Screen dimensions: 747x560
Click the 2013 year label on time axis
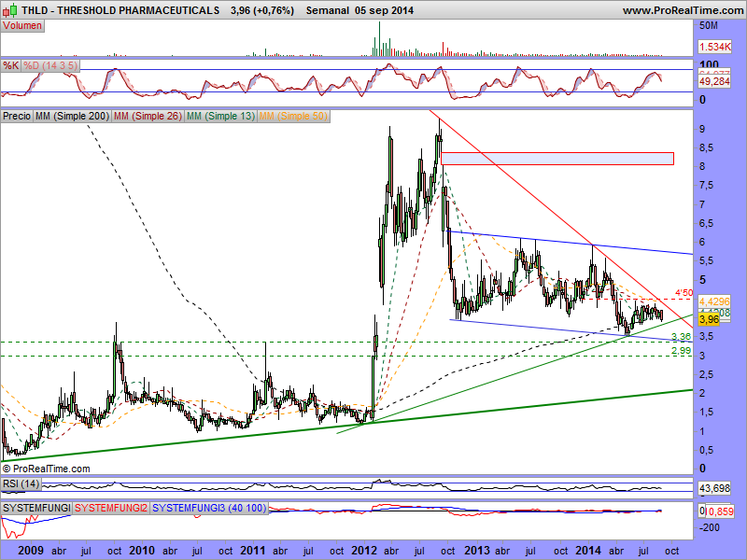coord(476,551)
